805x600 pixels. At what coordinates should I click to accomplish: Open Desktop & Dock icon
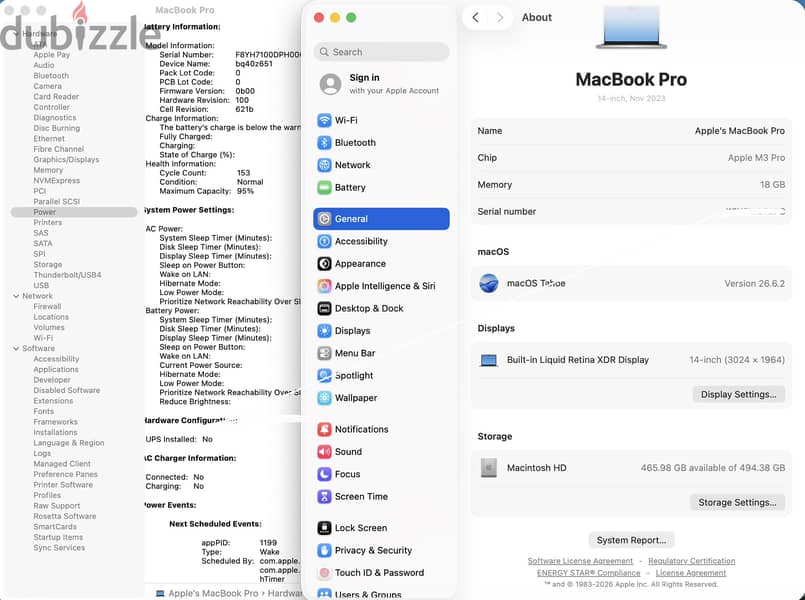click(x=324, y=308)
